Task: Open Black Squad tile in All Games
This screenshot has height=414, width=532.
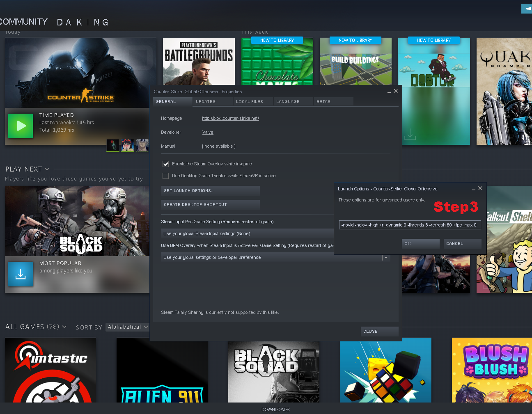Action: [x=274, y=372]
